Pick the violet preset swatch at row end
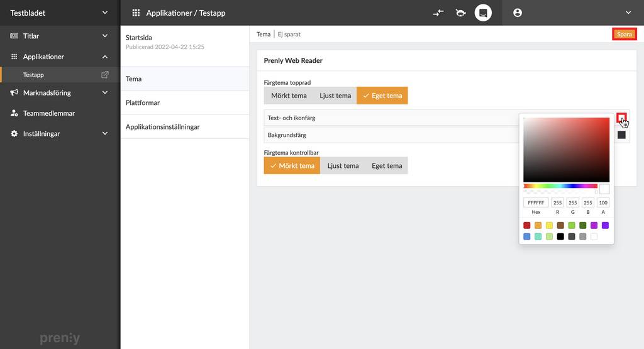 (605, 225)
